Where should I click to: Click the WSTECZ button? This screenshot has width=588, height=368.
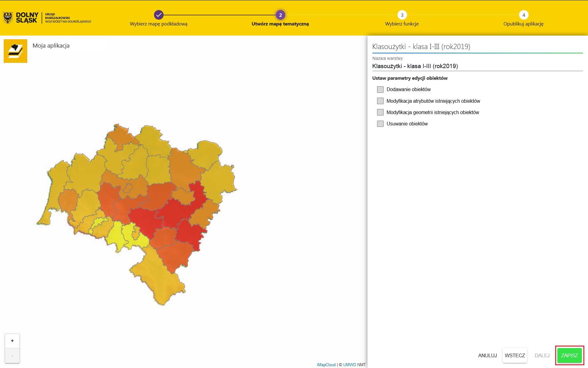click(x=514, y=355)
